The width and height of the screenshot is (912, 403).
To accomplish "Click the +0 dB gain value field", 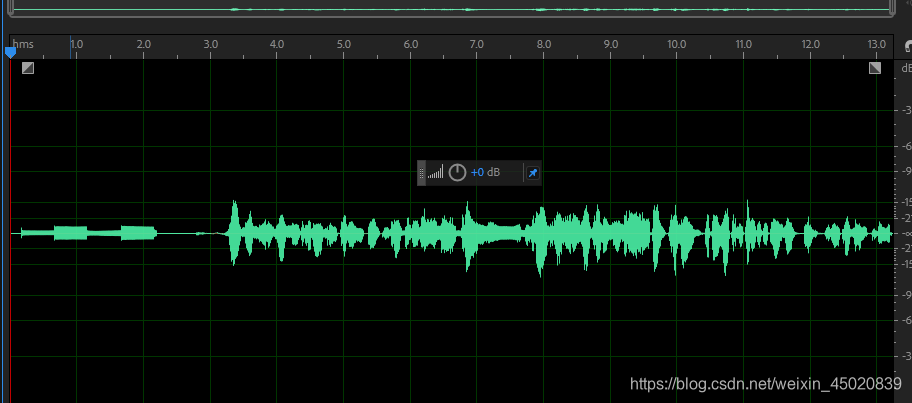I will click(x=485, y=173).
